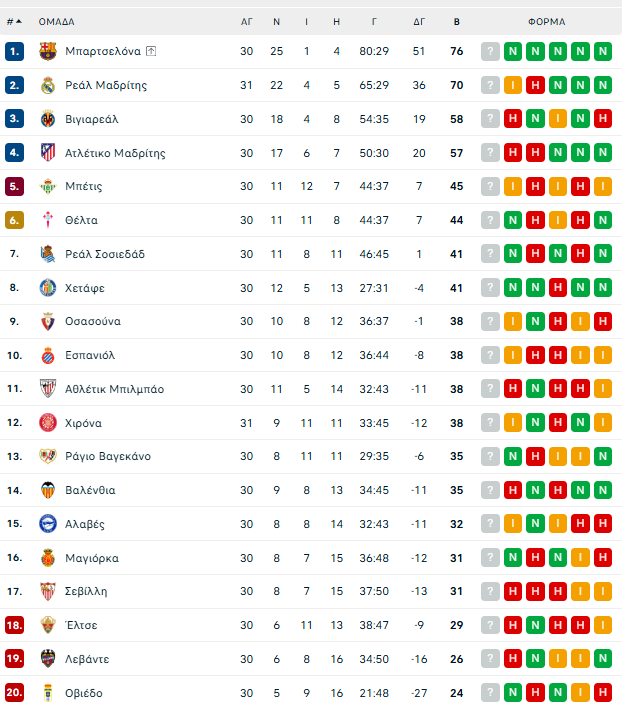Click the Atlético Madrid crest icon
The width and height of the screenshot is (629, 706).
click(48, 153)
